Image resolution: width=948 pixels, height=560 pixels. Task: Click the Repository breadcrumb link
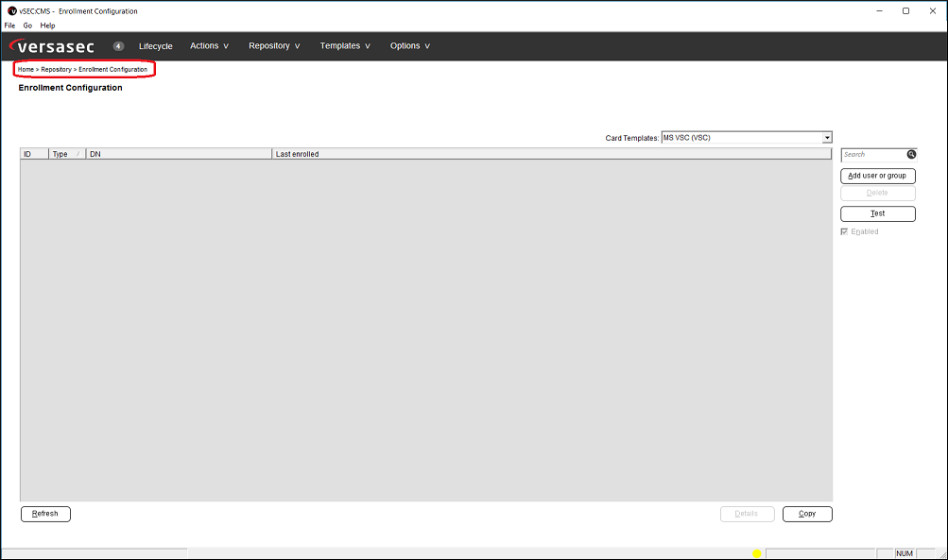[56, 70]
